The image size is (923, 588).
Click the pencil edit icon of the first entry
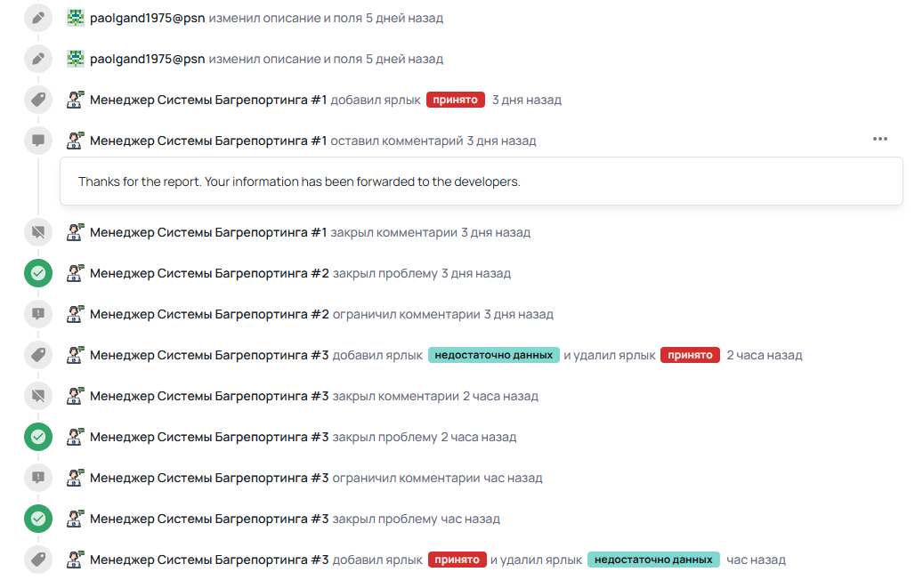coord(38,18)
